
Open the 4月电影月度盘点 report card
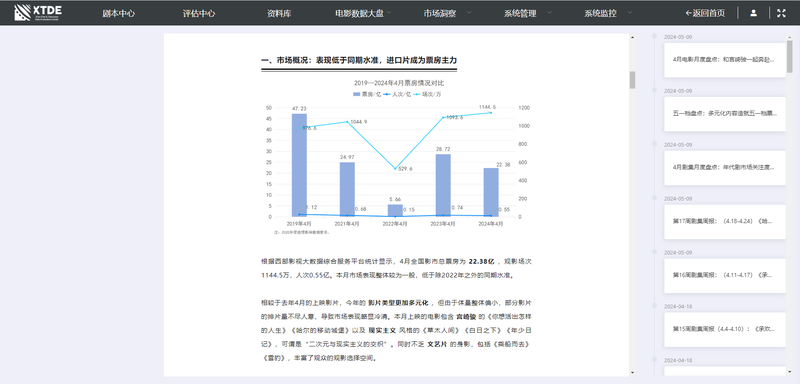tap(724, 60)
